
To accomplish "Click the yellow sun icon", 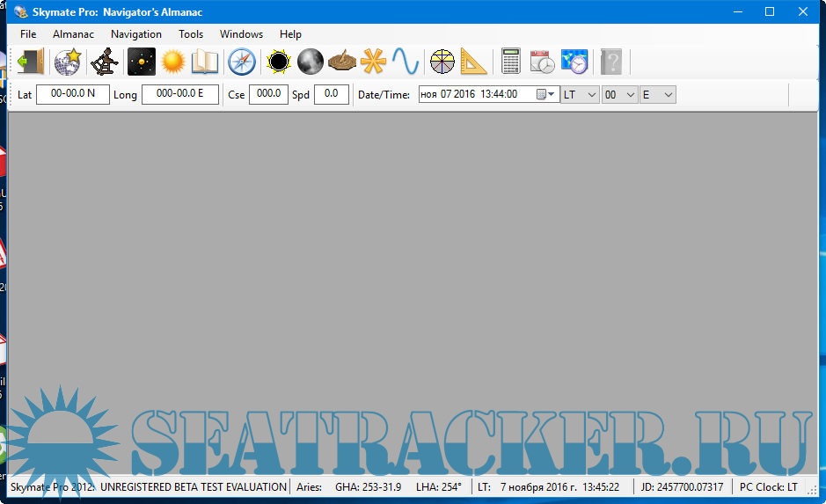I will tap(172, 62).
